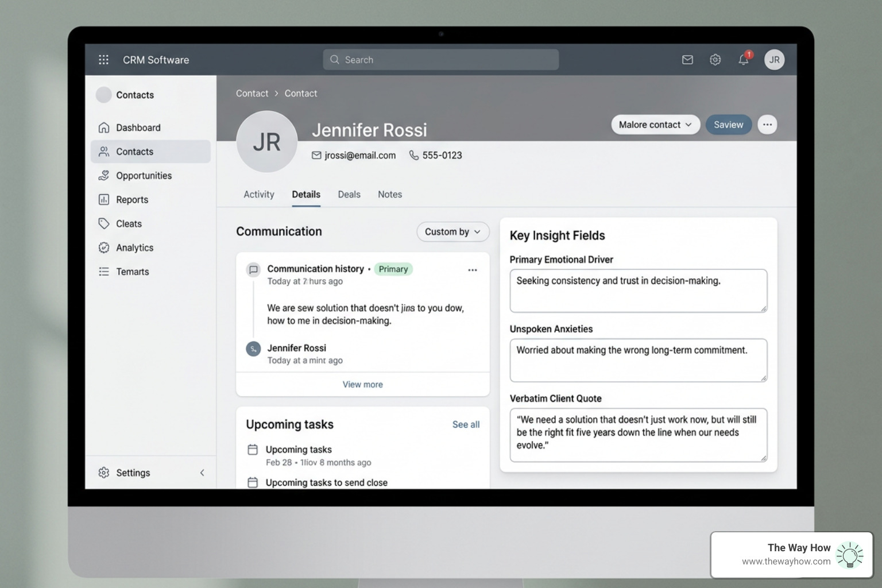Screen dimensions: 882x588
Task: Click the CRM Software title
Action: (156, 60)
